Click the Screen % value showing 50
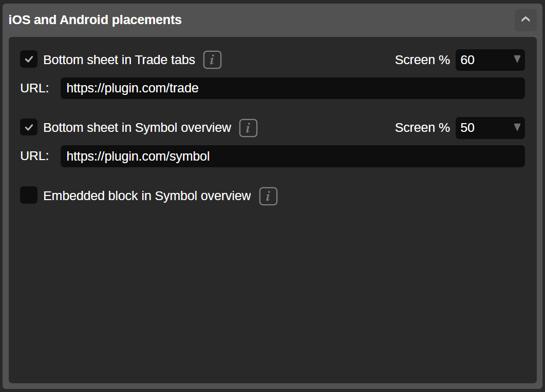Screen dimensions: 545x392 (468, 128)
